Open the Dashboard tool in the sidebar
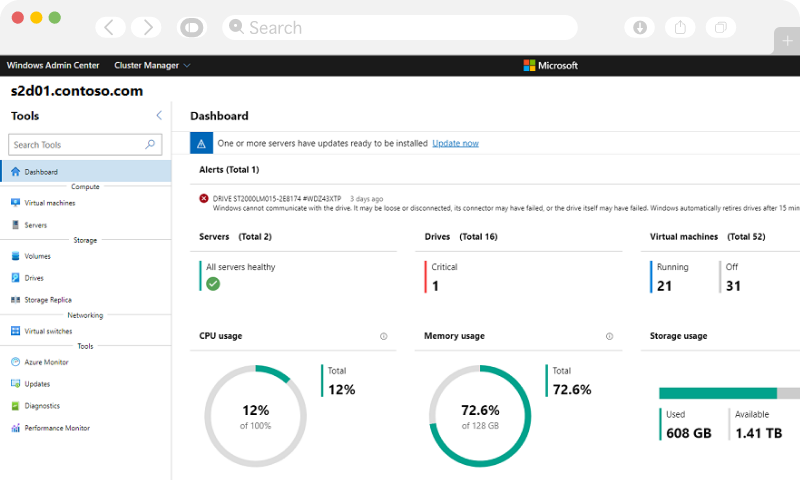The width and height of the screenshot is (800, 480). 86,171
